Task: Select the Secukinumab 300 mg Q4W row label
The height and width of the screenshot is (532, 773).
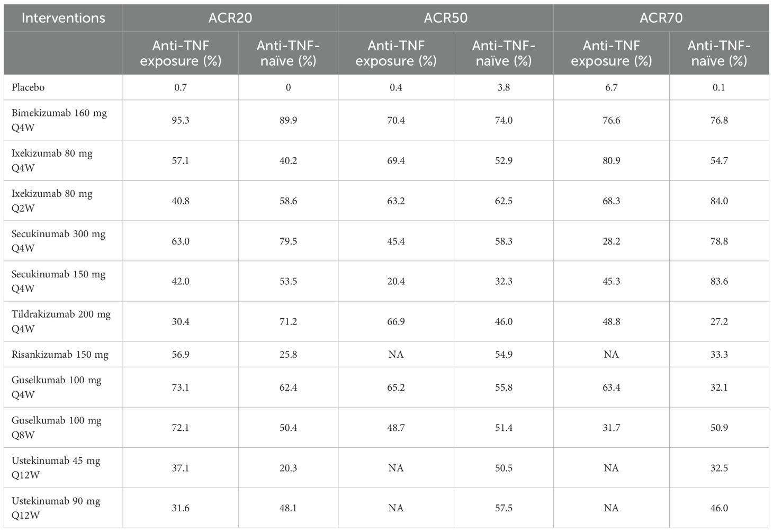Action: (58, 241)
